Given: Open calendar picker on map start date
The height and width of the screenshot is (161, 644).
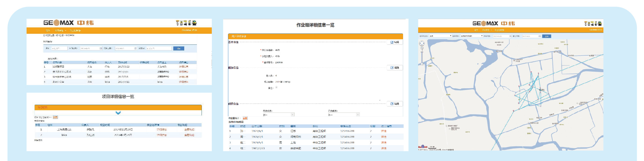Looking at the screenshot, I should point(510,36).
